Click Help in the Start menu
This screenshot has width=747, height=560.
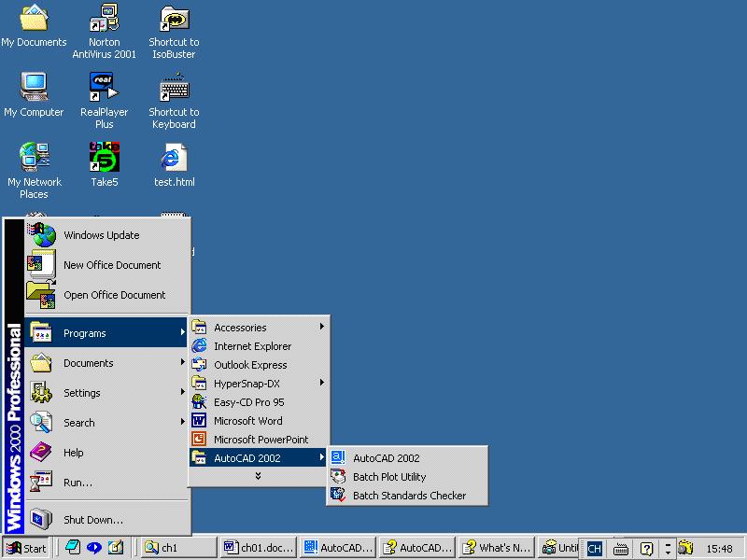tap(107, 453)
